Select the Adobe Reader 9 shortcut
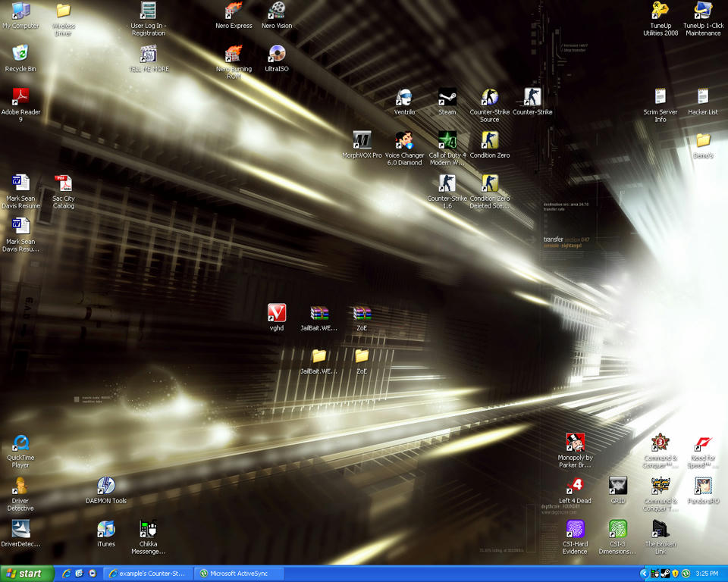This screenshot has width=728, height=582. point(20,105)
